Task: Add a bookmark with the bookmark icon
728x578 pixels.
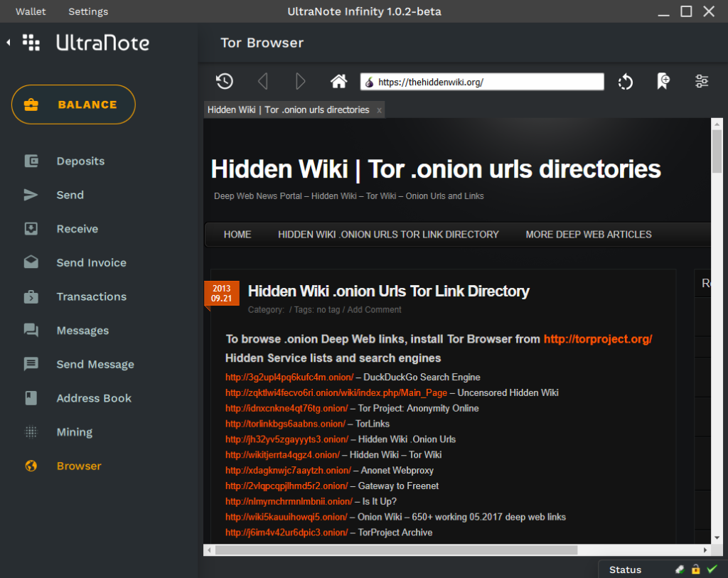Action: point(663,81)
